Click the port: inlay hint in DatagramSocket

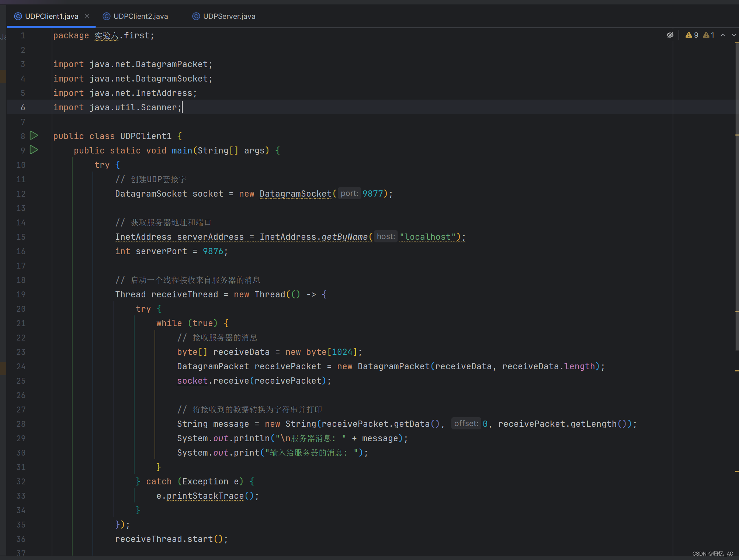349,193
